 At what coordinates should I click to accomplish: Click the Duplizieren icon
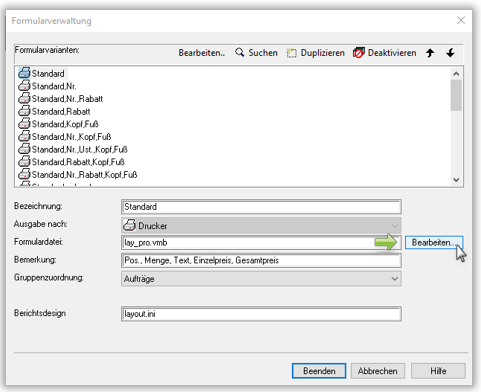[x=291, y=53]
